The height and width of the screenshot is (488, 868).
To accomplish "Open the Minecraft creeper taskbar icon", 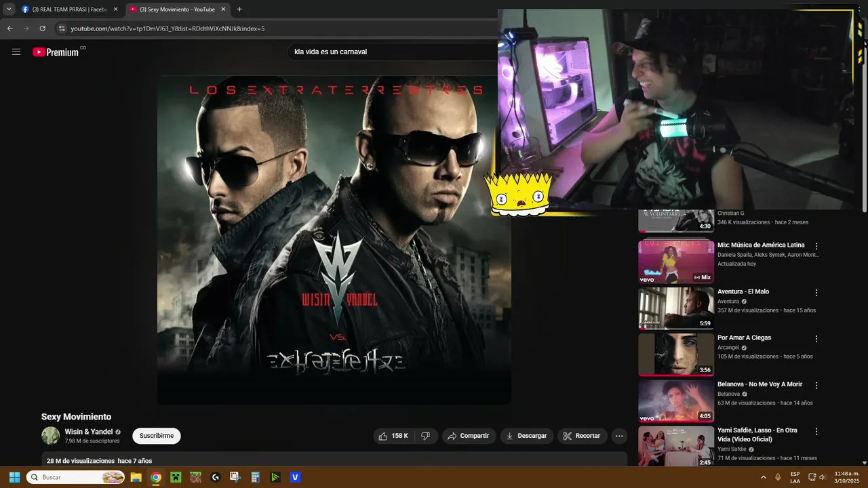I will 176,477.
